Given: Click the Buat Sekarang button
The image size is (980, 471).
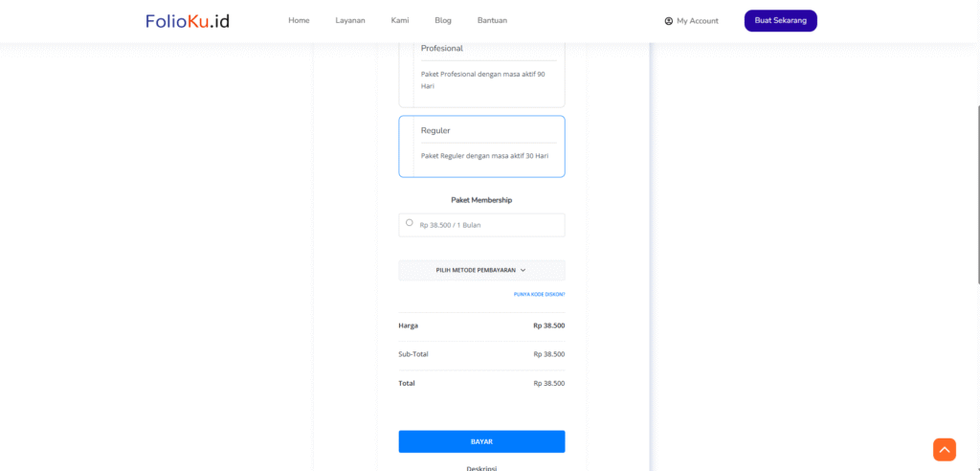Looking at the screenshot, I should (x=780, y=20).
